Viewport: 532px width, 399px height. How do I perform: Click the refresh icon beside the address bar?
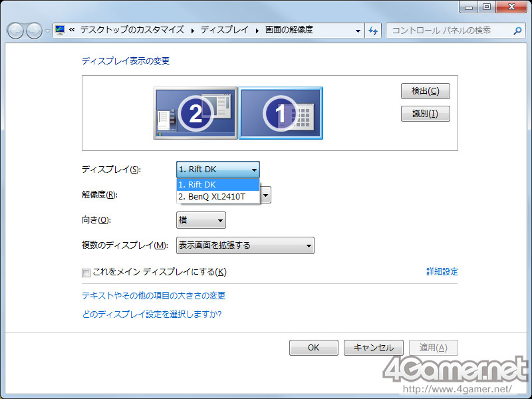[x=373, y=31]
